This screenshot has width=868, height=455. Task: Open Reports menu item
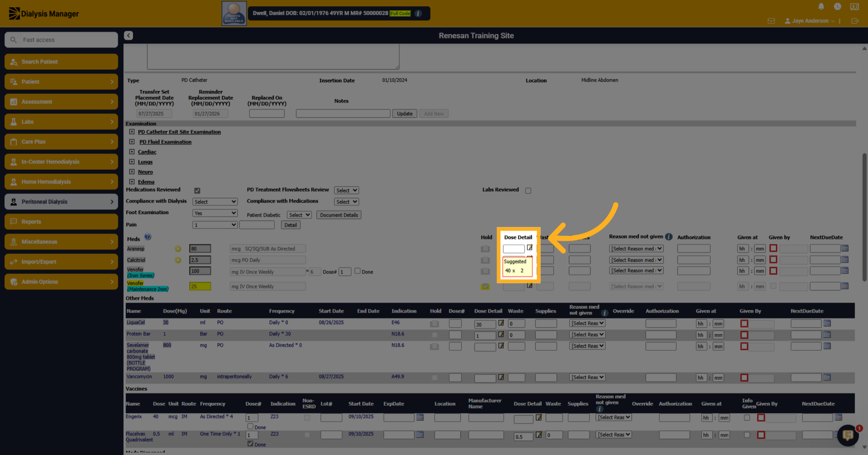pos(61,222)
